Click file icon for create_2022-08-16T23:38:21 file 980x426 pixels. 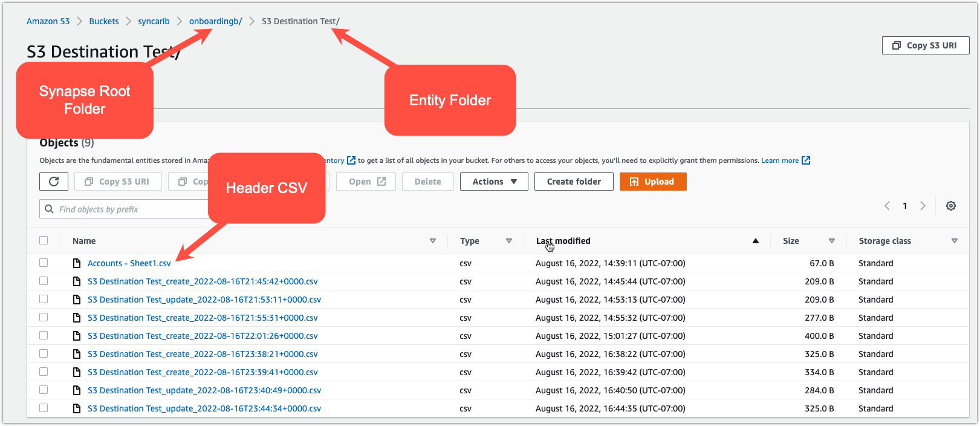click(77, 354)
